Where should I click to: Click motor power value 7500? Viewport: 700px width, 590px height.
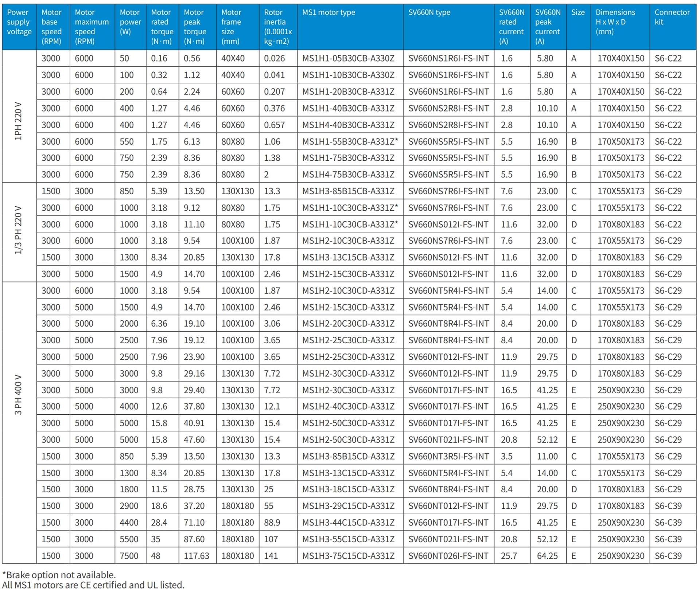pyautogui.click(x=129, y=556)
